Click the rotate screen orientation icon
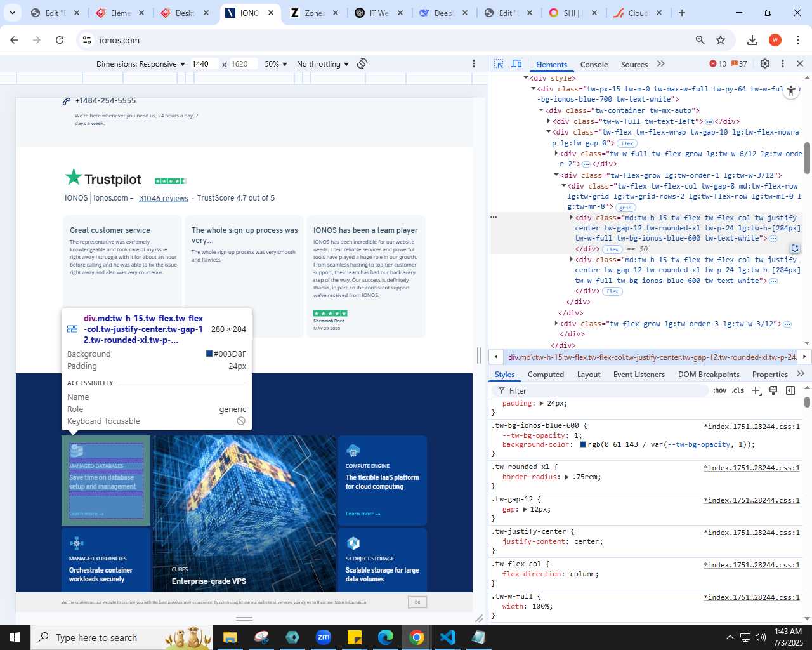This screenshot has width=812, height=650. 362,64
